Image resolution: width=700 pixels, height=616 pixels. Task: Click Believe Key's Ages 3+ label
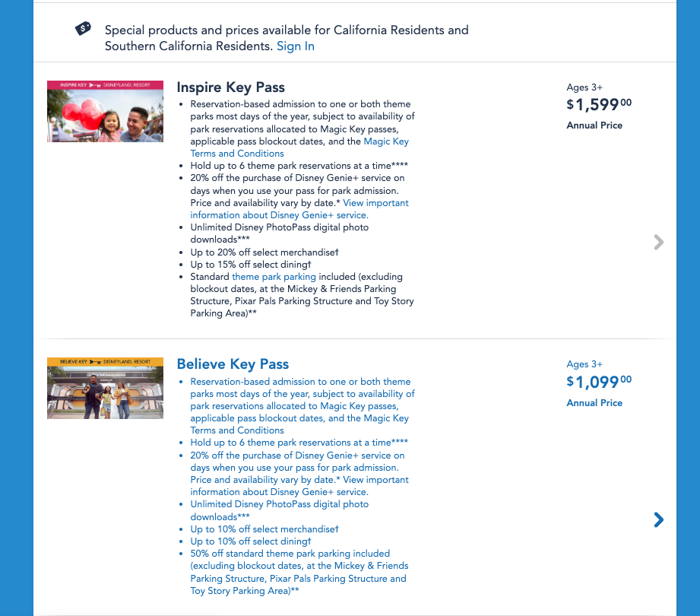[x=584, y=364]
